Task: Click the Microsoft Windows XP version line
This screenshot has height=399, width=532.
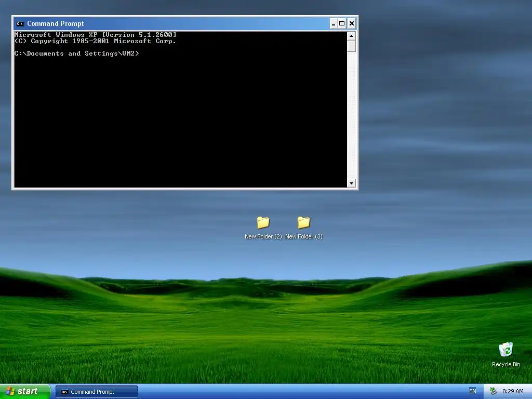Action: point(96,35)
